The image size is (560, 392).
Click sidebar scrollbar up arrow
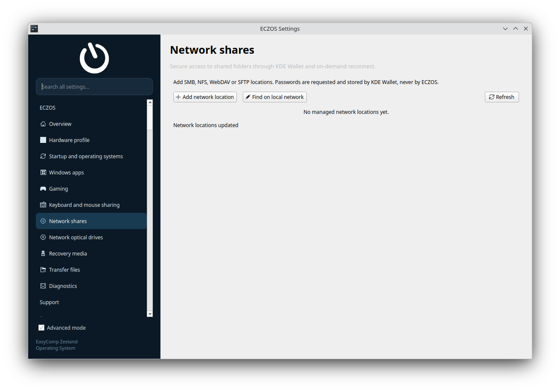point(150,102)
